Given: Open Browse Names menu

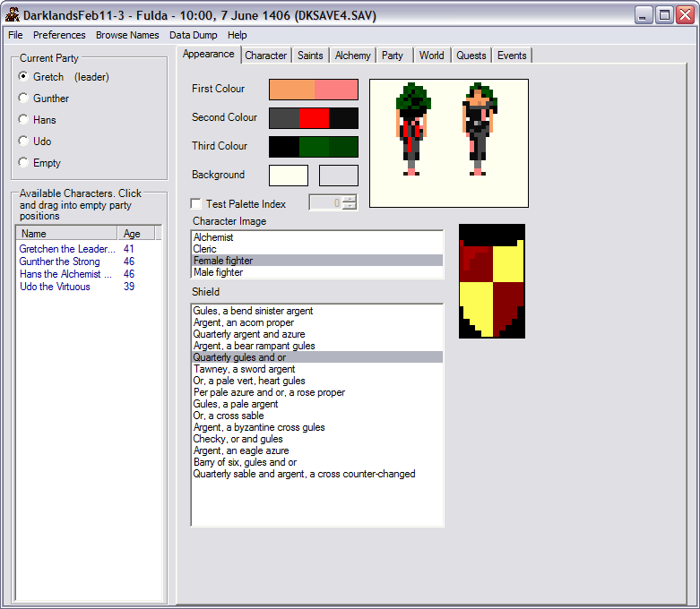Looking at the screenshot, I should [x=127, y=35].
